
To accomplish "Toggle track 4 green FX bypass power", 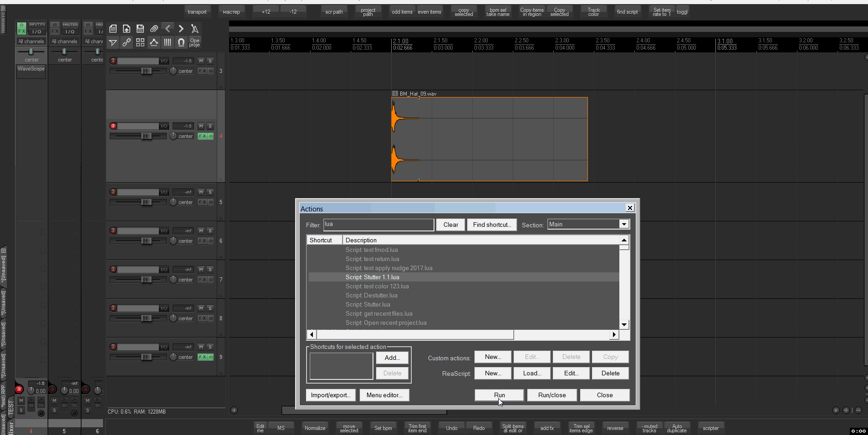I will point(211,136).
